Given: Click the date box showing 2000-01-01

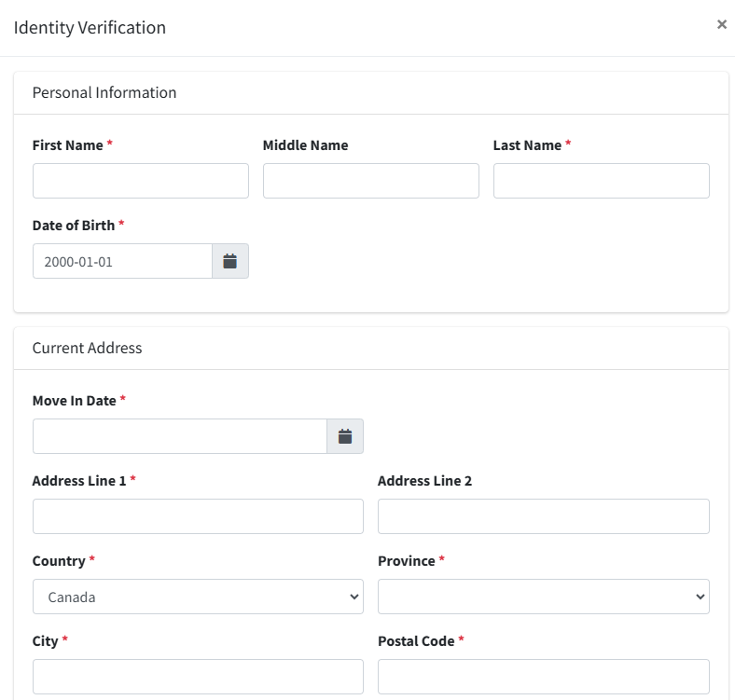Looking at the screenshot, I should [122, 261].
